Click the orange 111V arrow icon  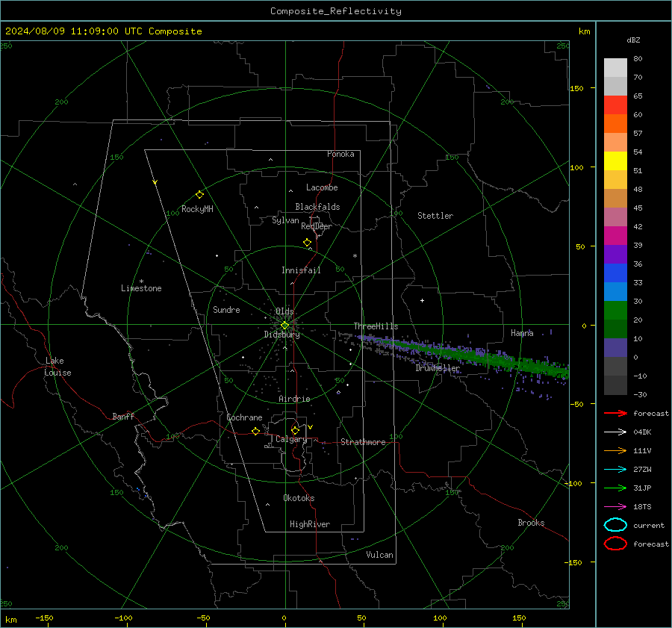(615, 450)
